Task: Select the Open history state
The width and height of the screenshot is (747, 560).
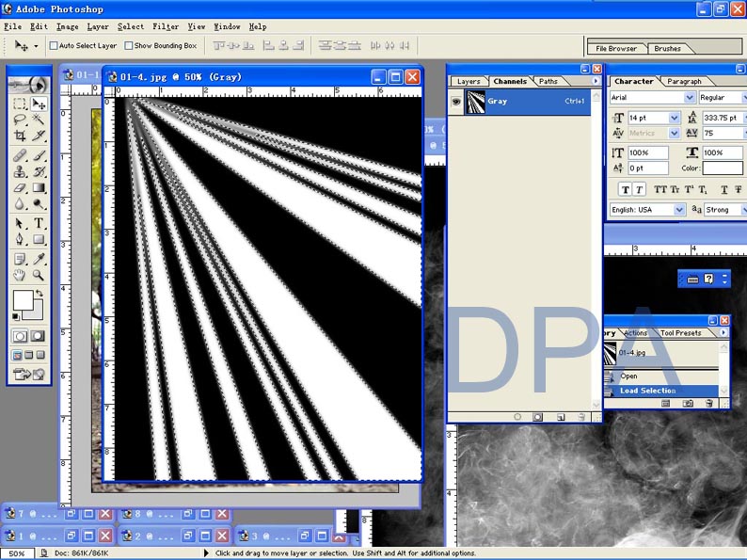Action: click(661, 376)
